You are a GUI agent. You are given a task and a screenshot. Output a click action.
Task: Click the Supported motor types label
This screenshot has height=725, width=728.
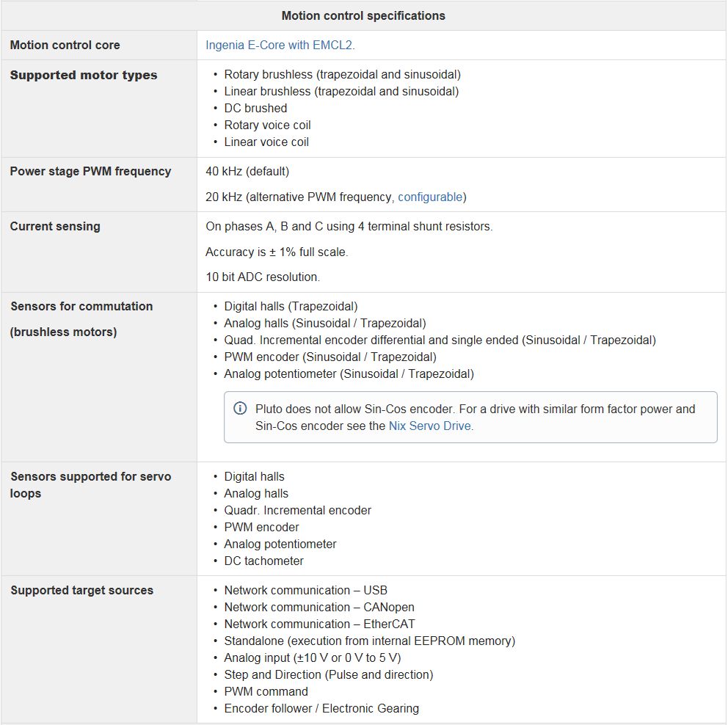[84, 75]
